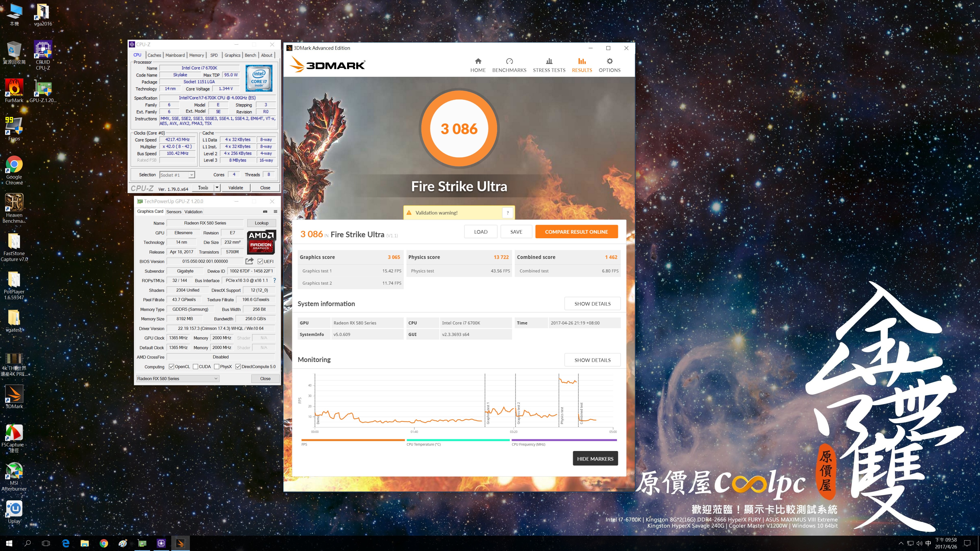Screen dimensions: 980x551
Task: Click Windows Start button
Action: [9, 543]
